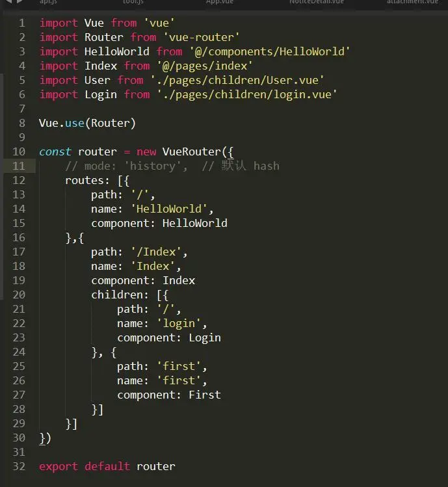448x487 pixels.
Task: Click the Vue.use(Router) call
Action: coord(87,123)
